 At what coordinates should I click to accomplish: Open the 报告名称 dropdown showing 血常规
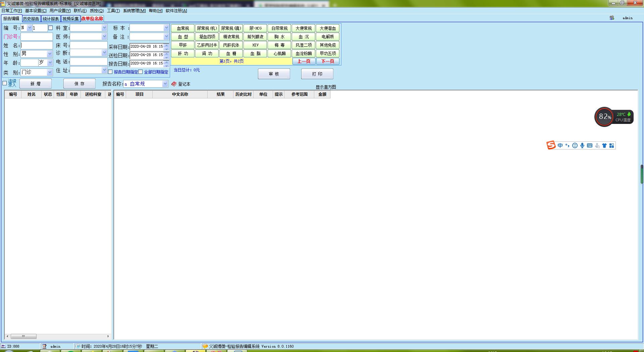(x=165, y=84)
